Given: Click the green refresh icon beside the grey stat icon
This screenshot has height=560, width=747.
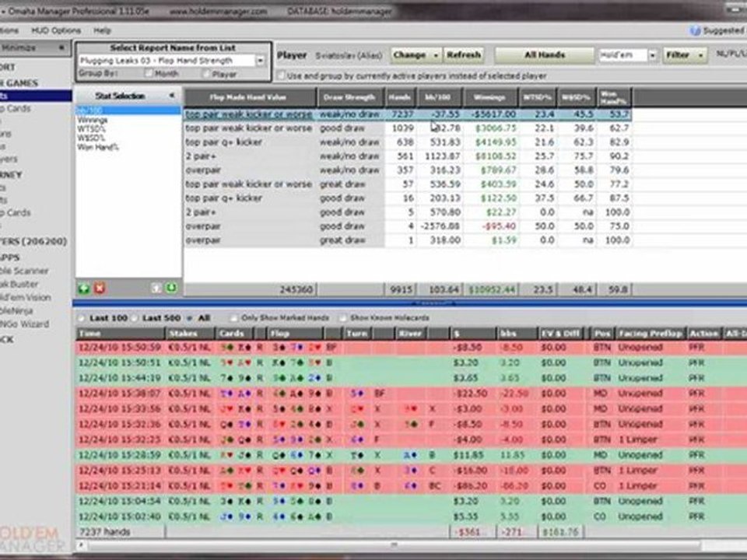Looking at the screenshot, I should [171, 288].
